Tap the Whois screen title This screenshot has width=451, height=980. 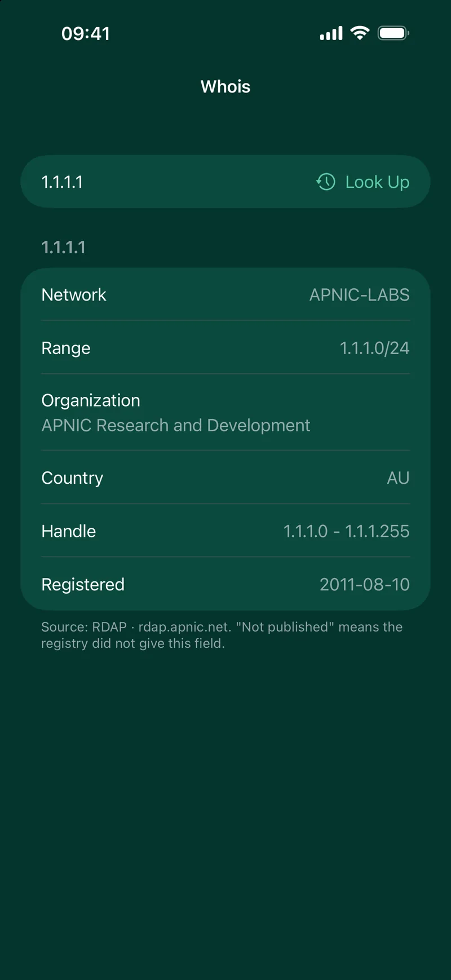[x=225, y=86]
